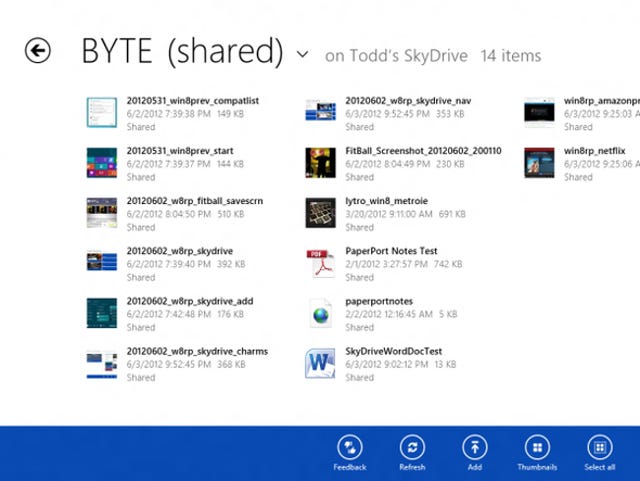640x481 pixels.
Task: Choose the Select all icon
Action: click(600, 448)
